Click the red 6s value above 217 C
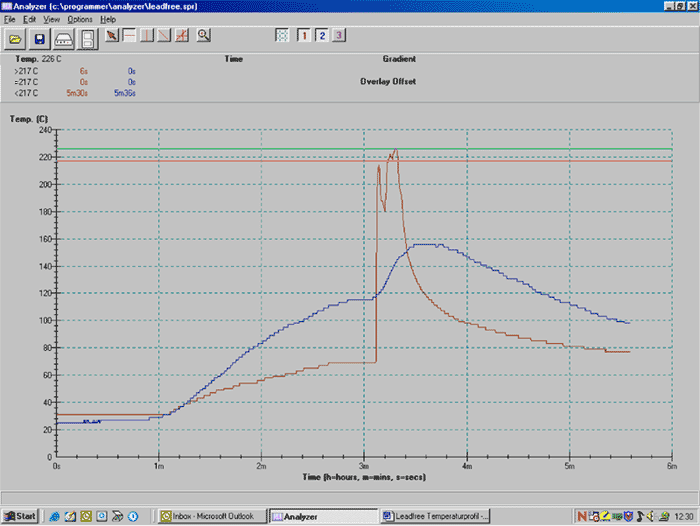The width and height of the screenshot is (700, 526). click(x=83, y=71)
